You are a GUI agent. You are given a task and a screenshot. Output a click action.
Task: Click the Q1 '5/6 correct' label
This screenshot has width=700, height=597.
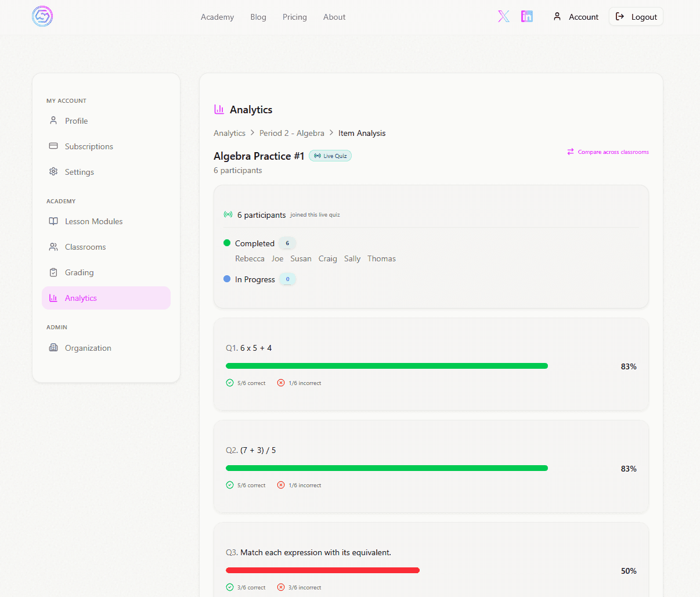[251, 383]
